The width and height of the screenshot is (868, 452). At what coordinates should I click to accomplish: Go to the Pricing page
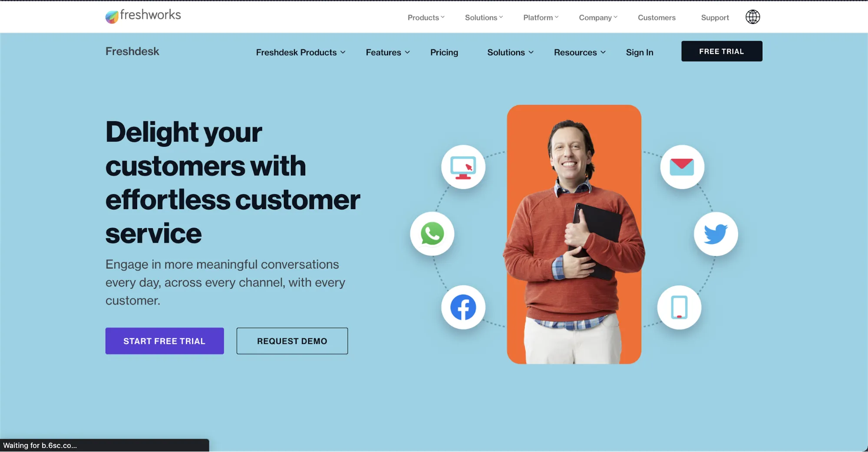coord(444,52)
